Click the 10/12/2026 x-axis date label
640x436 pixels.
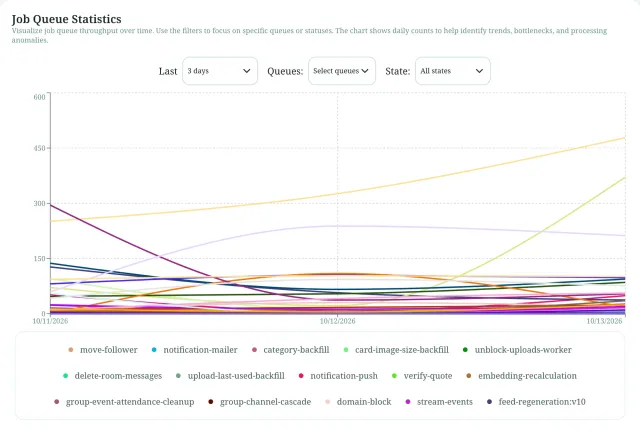[338, 321]
